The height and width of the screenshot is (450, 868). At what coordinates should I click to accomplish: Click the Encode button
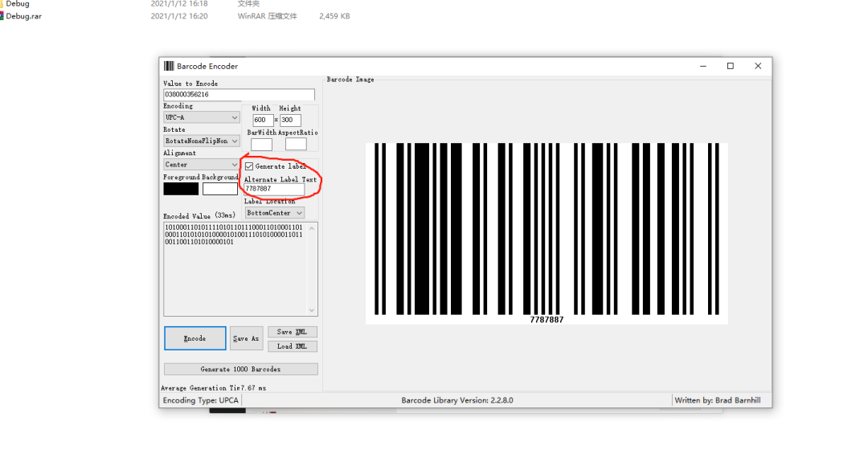[x=194, y=338]
